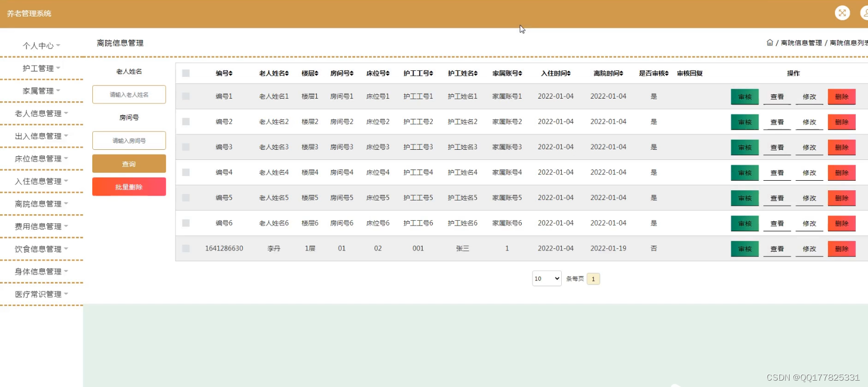Sort by 是否审核 column arrows

[x=667, y=74]
